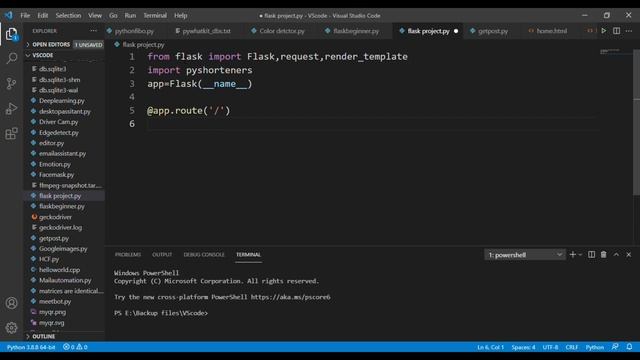Click the unsaved dot on flask project.py tab
This screenshot has width=640, height=360.
(456, 31)
